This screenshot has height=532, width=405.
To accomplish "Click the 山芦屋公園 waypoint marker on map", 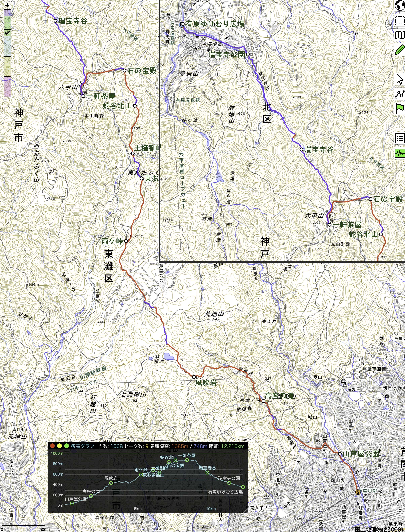I will click(340, 454).
